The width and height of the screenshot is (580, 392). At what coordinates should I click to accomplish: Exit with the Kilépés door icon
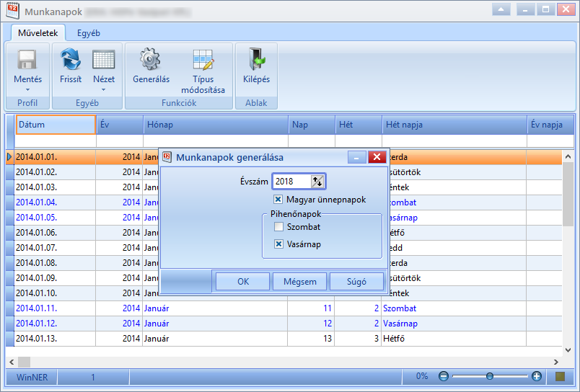coord(256,59)
